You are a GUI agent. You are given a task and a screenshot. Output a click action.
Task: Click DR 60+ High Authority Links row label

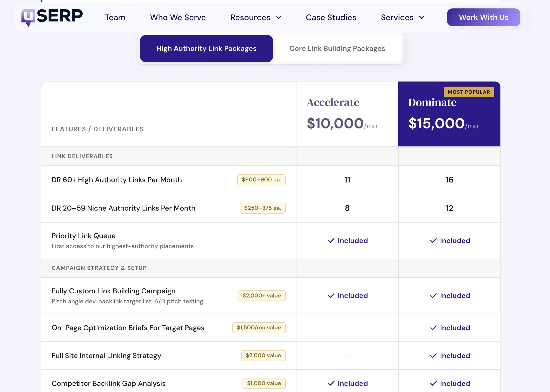117,180
